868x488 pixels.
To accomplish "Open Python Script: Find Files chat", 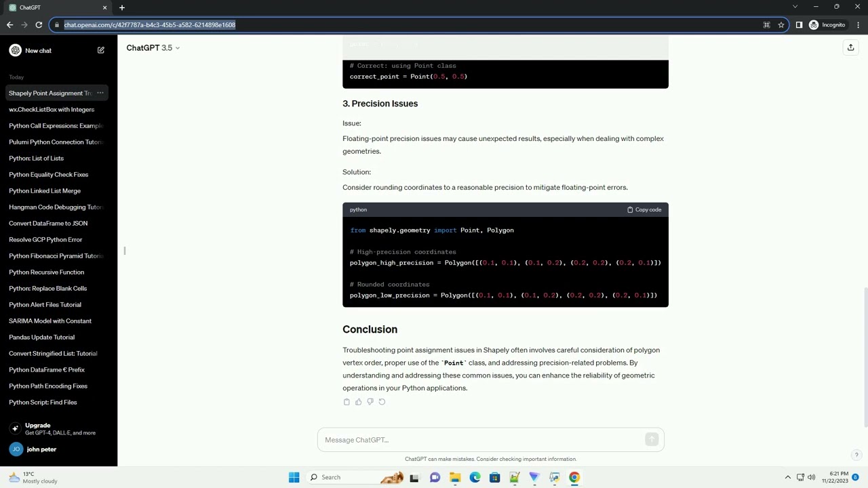I will [x=58, y=402].
